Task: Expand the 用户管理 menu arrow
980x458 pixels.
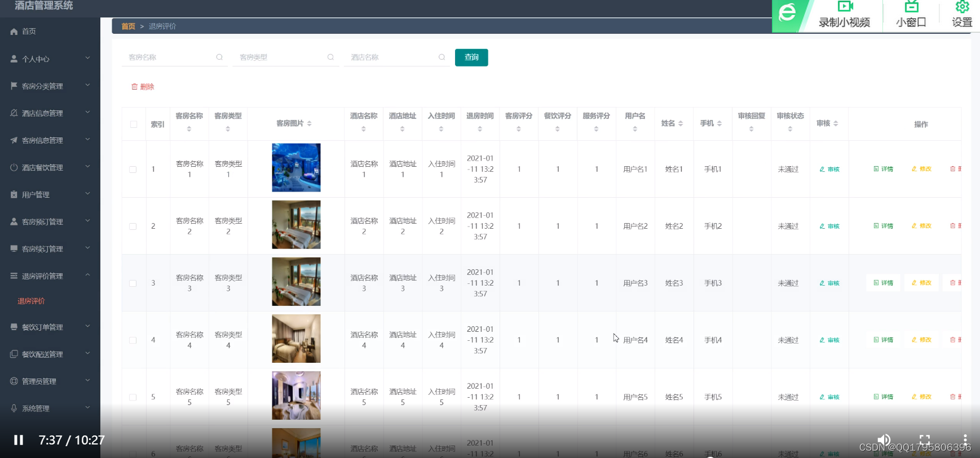Action: click(87, 194)
